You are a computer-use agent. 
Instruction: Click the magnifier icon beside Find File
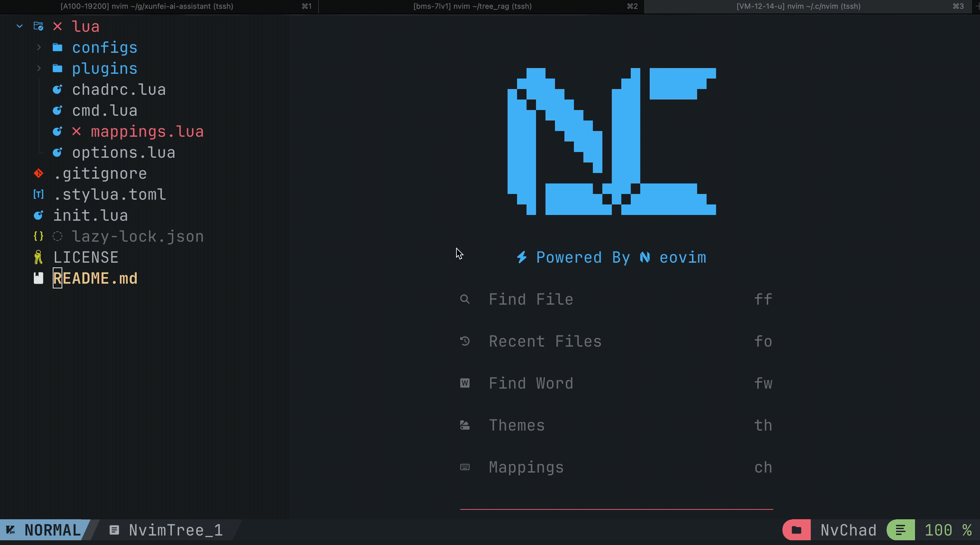465,299
